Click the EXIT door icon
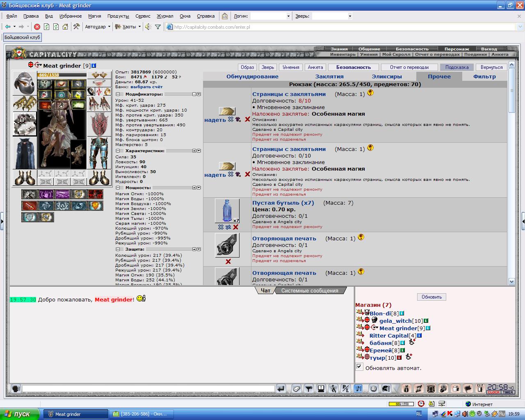Viewport: 525px width, 420px height. [480, 388]
